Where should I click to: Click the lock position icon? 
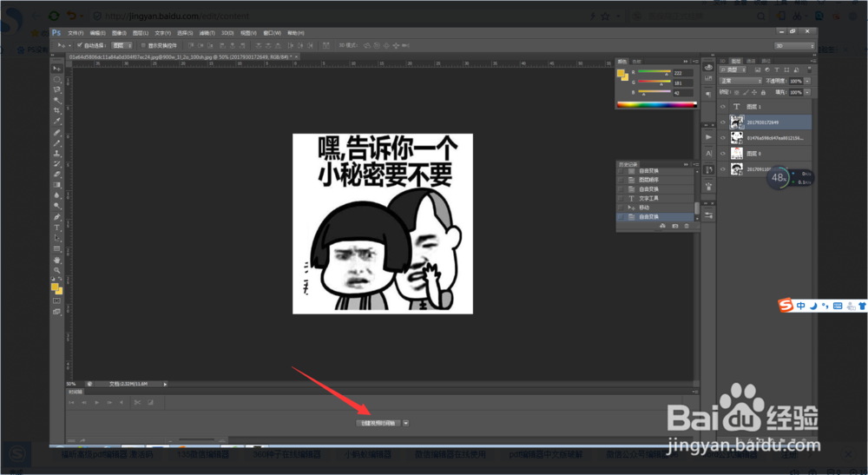(754, 92)
